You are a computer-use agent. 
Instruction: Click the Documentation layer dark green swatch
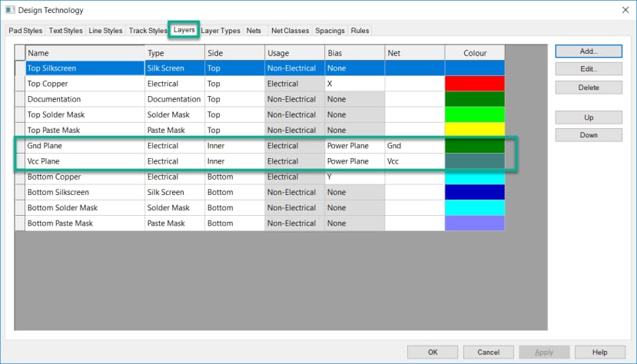click(x=475, y=99)
